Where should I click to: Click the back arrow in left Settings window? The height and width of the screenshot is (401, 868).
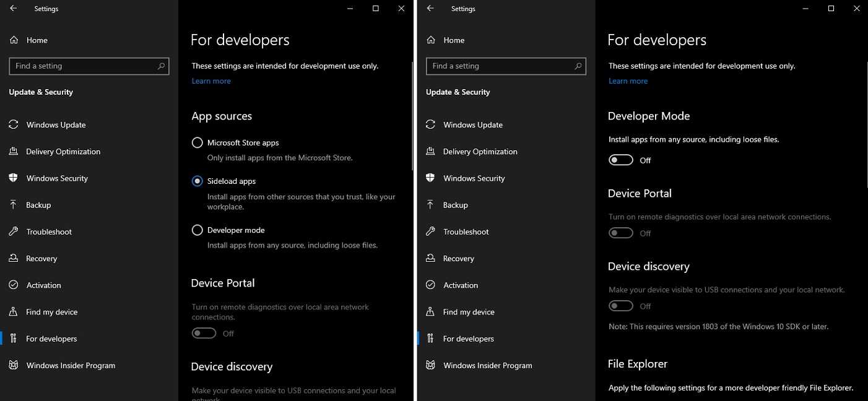14,9
